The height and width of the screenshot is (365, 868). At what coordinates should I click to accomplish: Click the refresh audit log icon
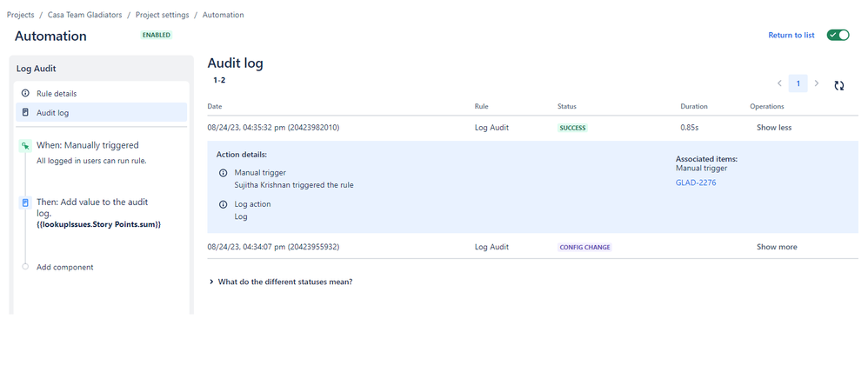click(x=839, y=85)
